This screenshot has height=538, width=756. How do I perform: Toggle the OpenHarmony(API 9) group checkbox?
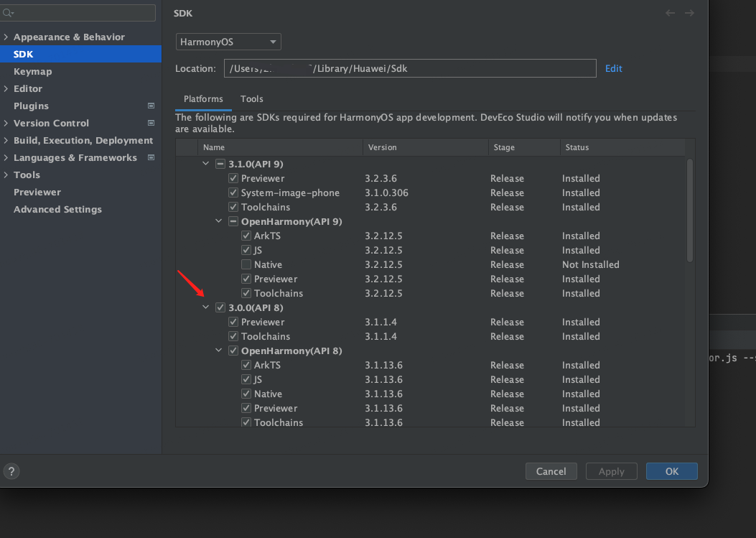click(x=233, y=221)
